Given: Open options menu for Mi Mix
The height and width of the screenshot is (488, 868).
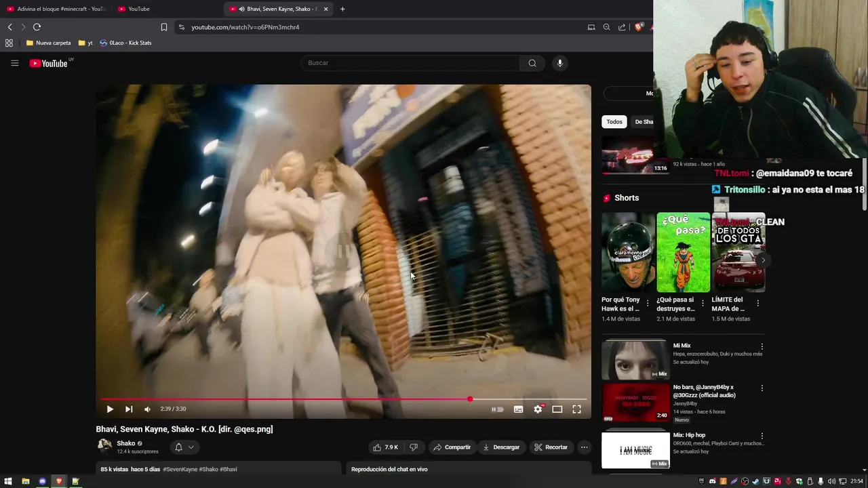Looking at the screenshot, I should 762,346.
